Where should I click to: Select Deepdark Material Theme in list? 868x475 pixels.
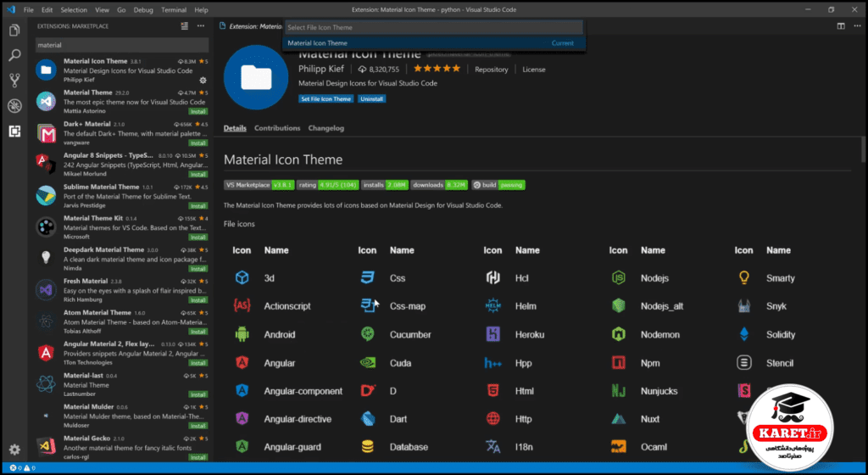pos(121,259)
